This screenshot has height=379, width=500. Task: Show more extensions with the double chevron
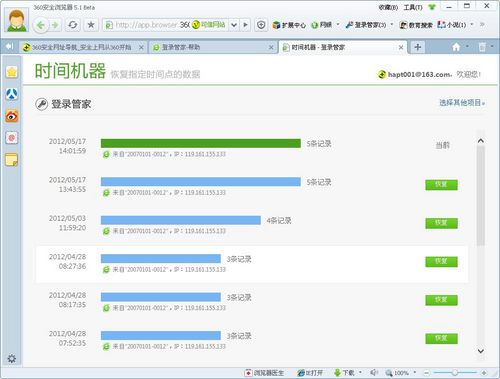point(482,25)
